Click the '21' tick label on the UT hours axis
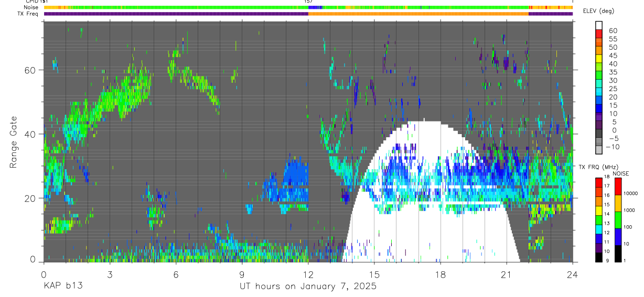Screen dimensions: 644x297 [x=507, y=274]
